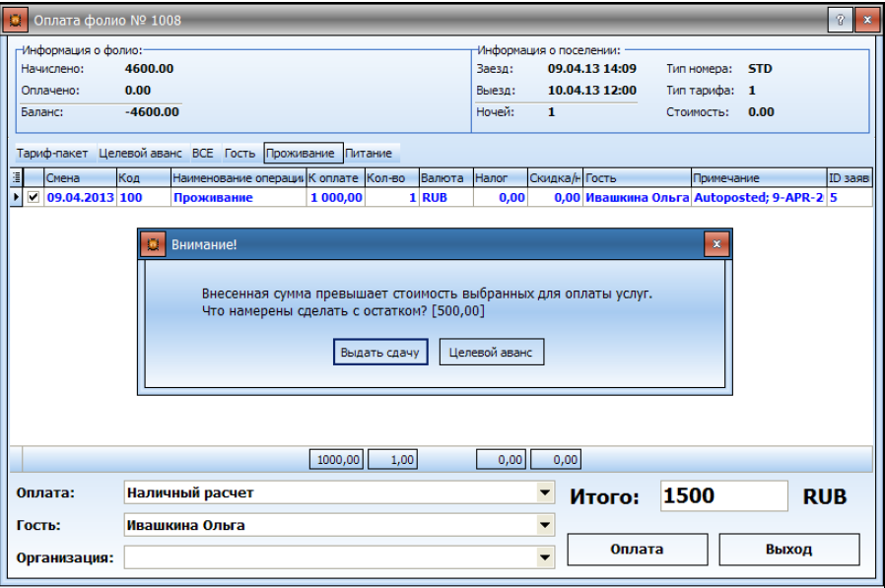The height and width of the screenshot is (588, 885).
Task: Choose Целевой аванс button in the dialog
Action: click(492, 353)
